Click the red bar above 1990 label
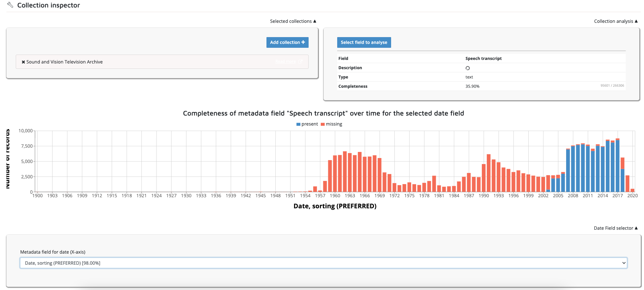The image size is (644, 290). click(x=484, y=178)
